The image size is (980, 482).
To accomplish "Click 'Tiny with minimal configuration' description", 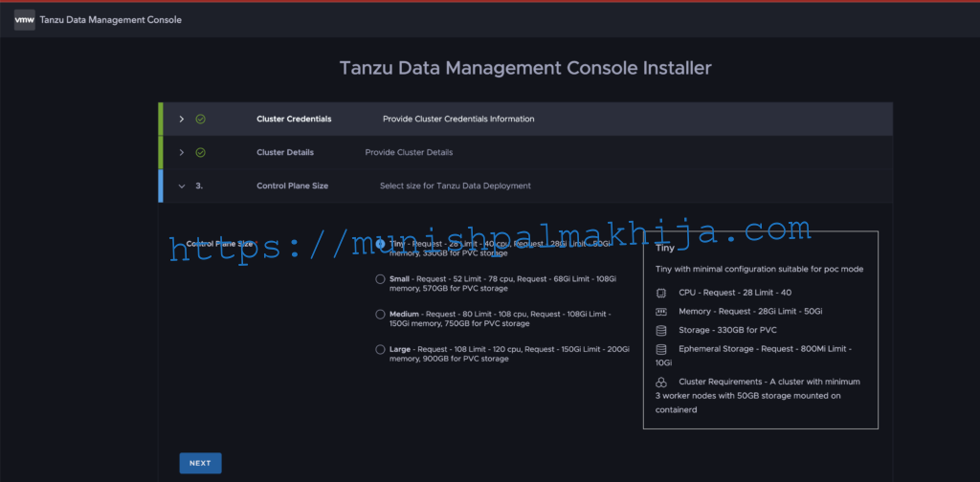I will tap(759, 269).
